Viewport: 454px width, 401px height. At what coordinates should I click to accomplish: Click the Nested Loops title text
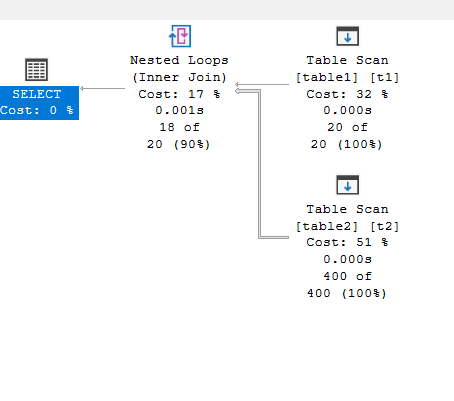pos(179,60)
